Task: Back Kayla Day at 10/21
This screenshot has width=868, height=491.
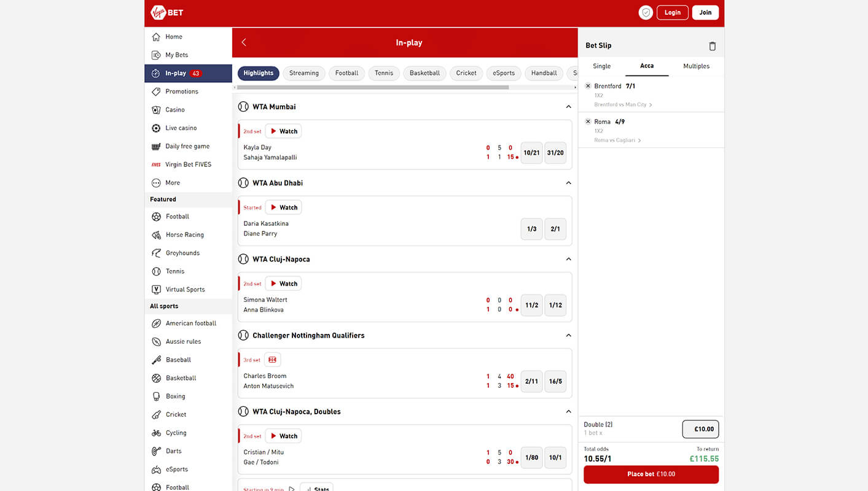Action: tap(531, 153)
